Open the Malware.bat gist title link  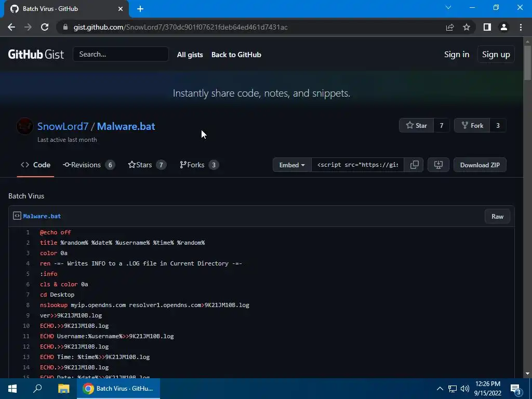(126, 126)
